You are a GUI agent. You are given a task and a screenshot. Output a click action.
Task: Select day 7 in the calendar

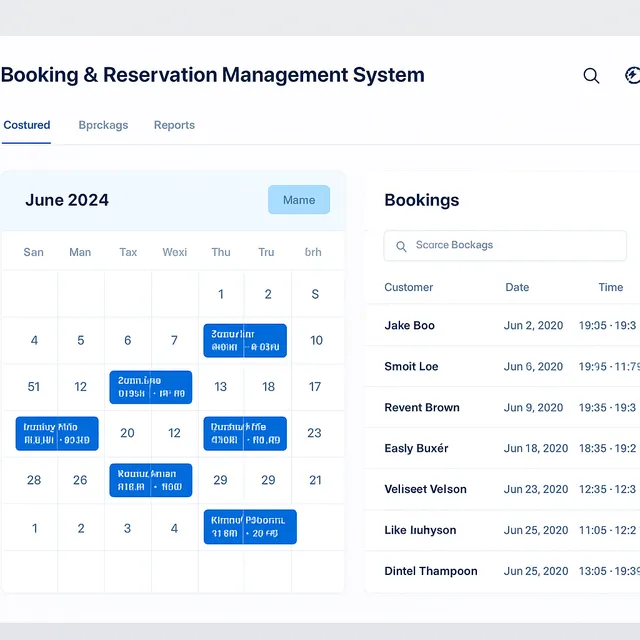click(174, 340)
